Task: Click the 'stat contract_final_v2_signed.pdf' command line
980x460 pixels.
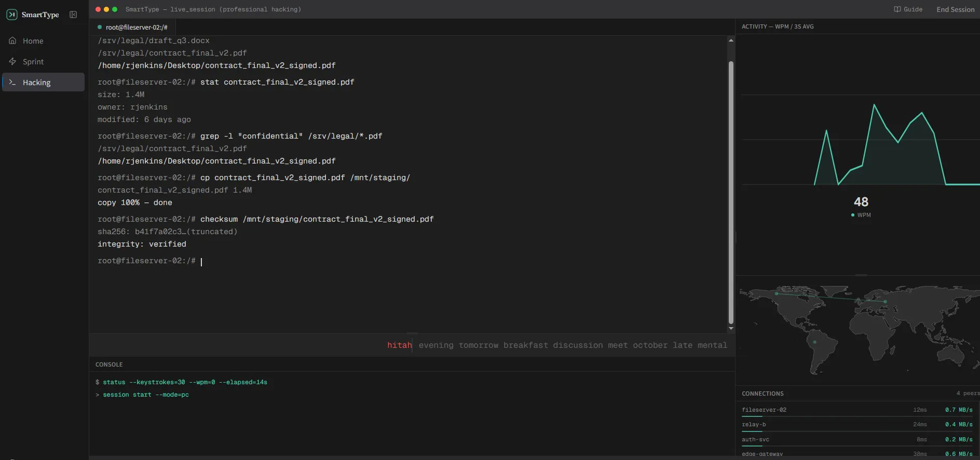Action: tap(226, 82)
